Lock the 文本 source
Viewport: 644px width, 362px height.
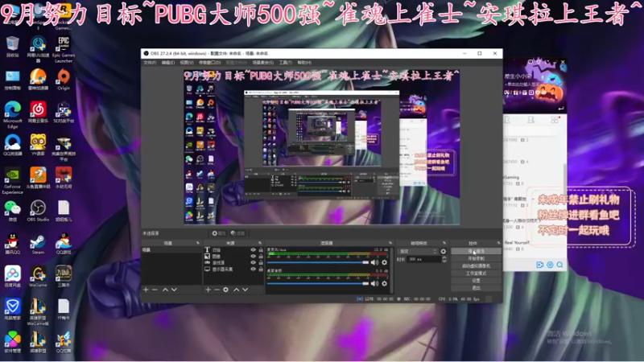[x=260, y=249]
